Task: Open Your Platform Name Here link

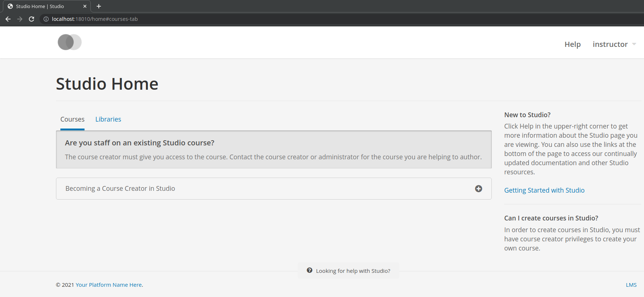Action: (109, 285)
